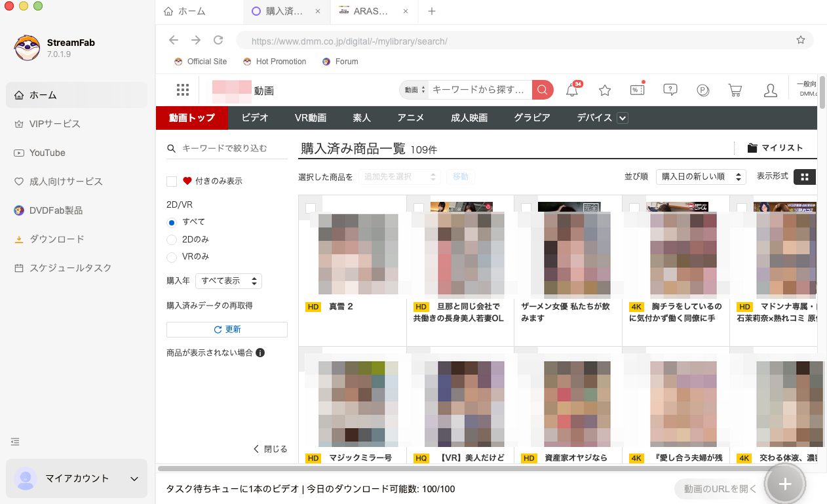Open the DMM nine-dot grid menu
This screenshot has height=504, width=827.
(x=183, y=90)
